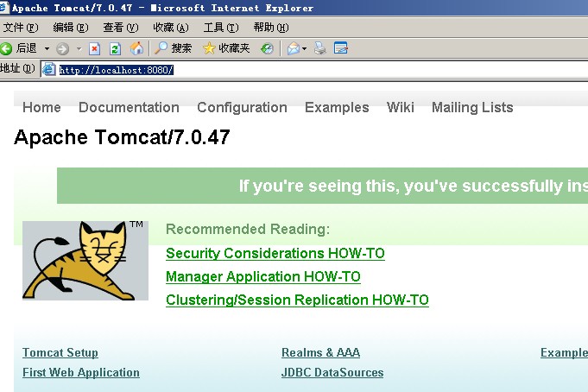This screenshot has height=392, width=588.
Task: Click the page icon in the address bar
Action: (x=48, y=69)
